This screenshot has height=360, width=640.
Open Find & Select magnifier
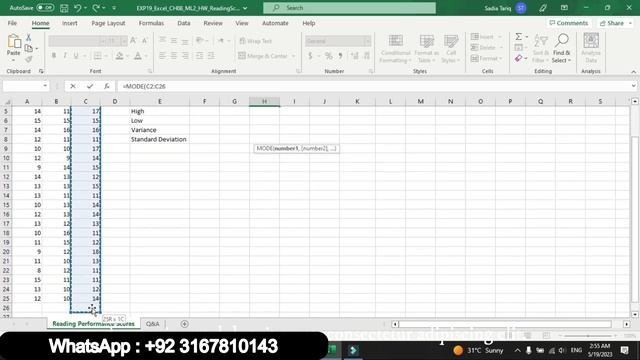point(562,48)
